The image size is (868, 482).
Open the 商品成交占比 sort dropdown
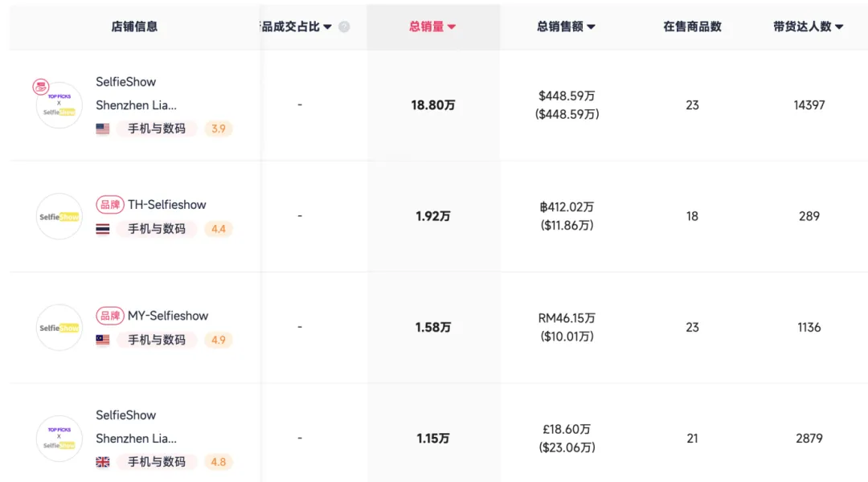pyautogui.click(x=326, y=26)
